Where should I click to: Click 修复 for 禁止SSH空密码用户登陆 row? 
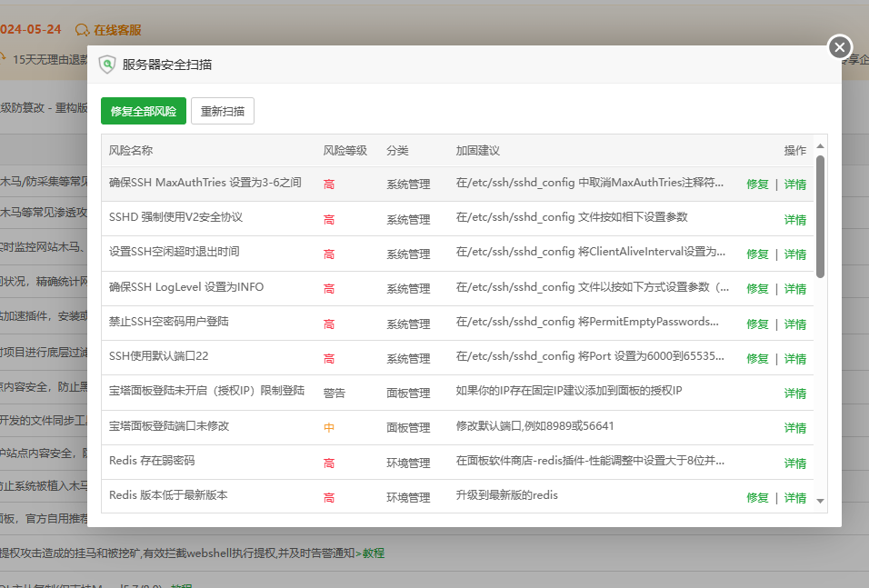coord(757,324)
